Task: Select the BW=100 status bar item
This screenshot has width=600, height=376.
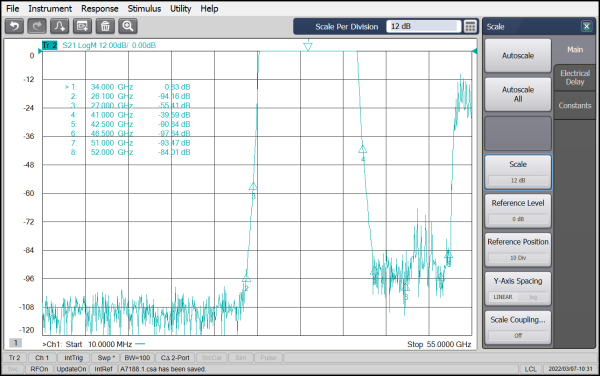Action: point(137,358)
